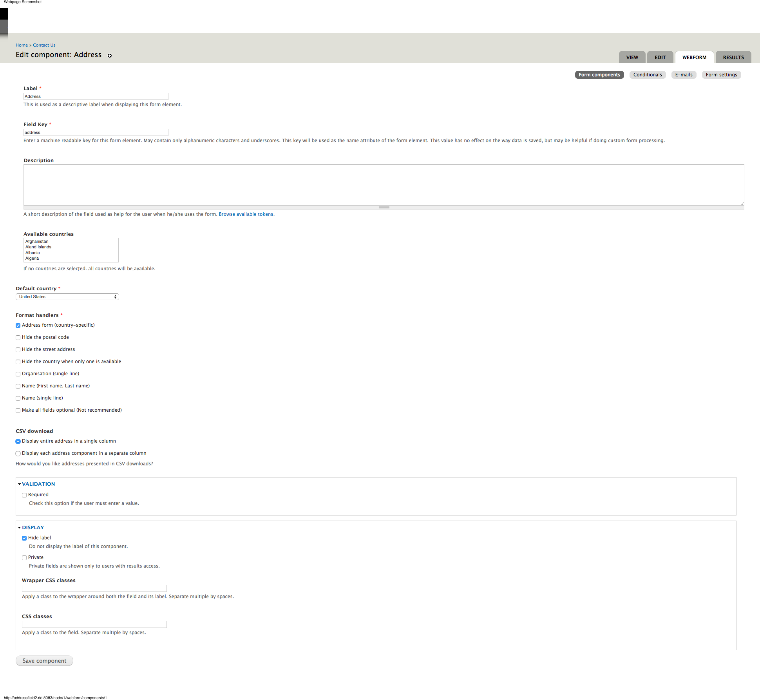The image size is (760, 700).
Task: Open the E-mails section
Action: pos(684,74)
